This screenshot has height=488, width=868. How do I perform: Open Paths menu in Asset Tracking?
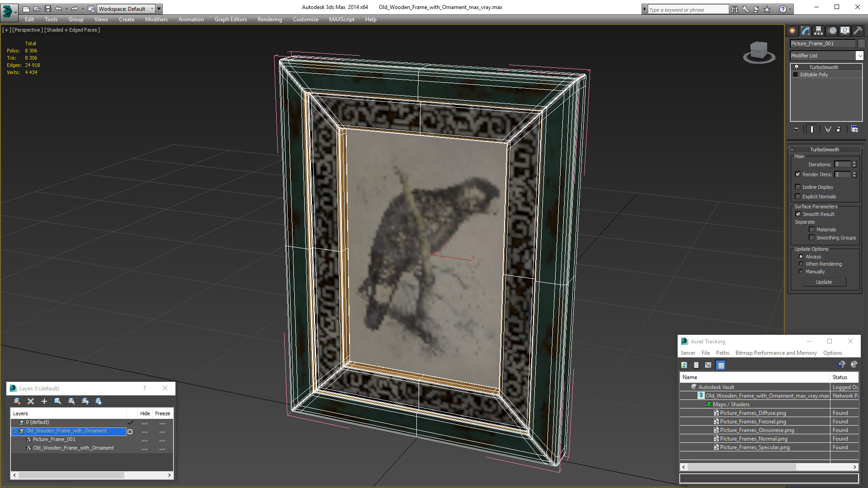pyautogui.click(x=722, y=353)
